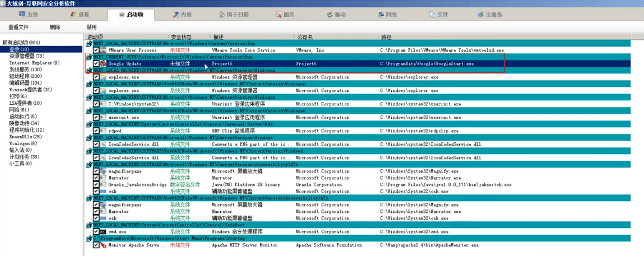Click the cmd.exe entry icon

103,232
